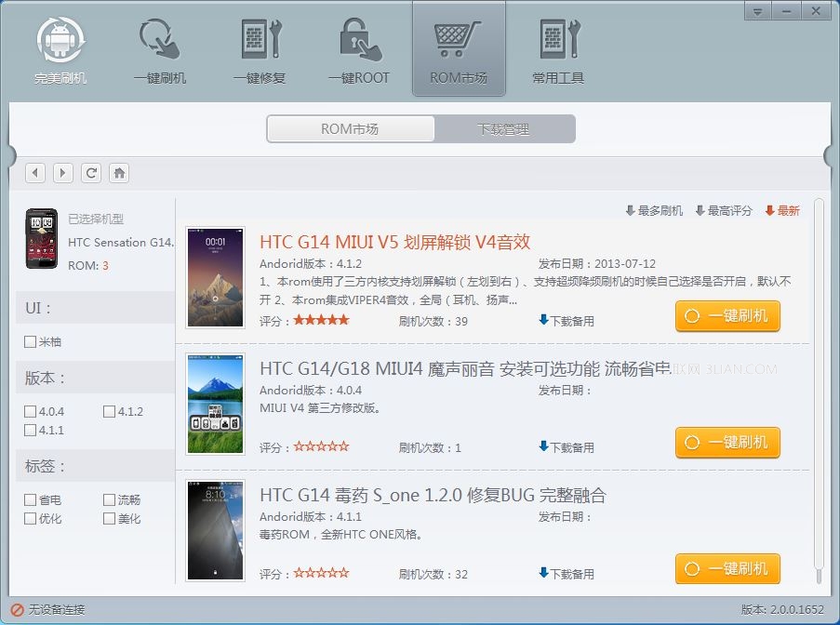Go back with the left arrow button
The height and width of the screenshot is (625, 840).
35,173
